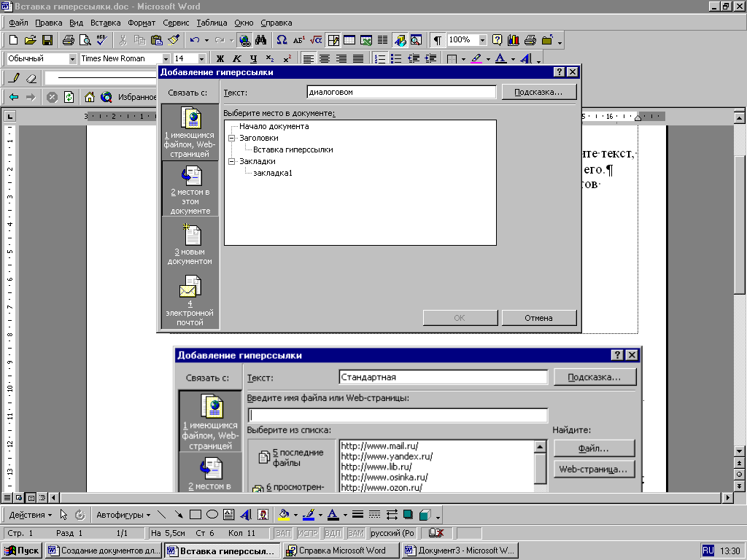Insert a symbol with the Omega icon

[x=282, y=40]
